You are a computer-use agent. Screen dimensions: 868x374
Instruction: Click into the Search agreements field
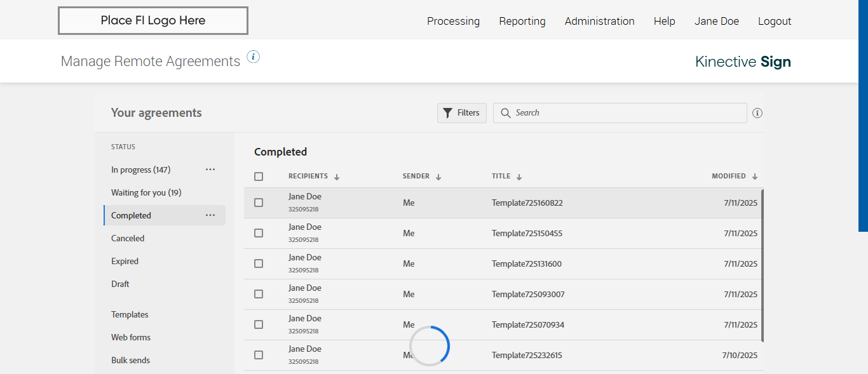(x=620, y=113)
